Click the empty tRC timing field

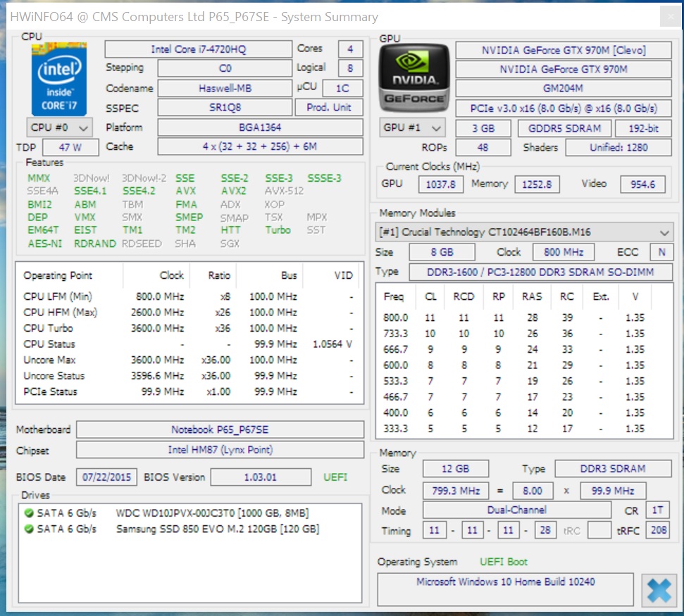599,530
